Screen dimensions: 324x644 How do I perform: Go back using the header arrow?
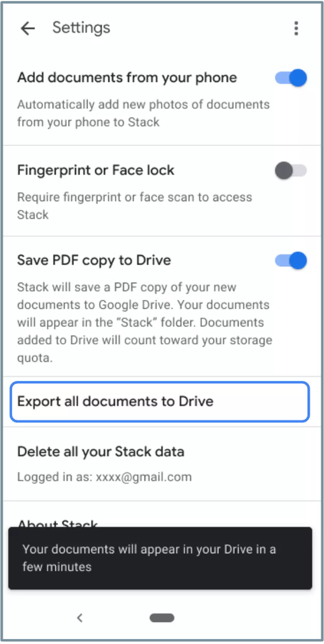(x=28, y=28)
